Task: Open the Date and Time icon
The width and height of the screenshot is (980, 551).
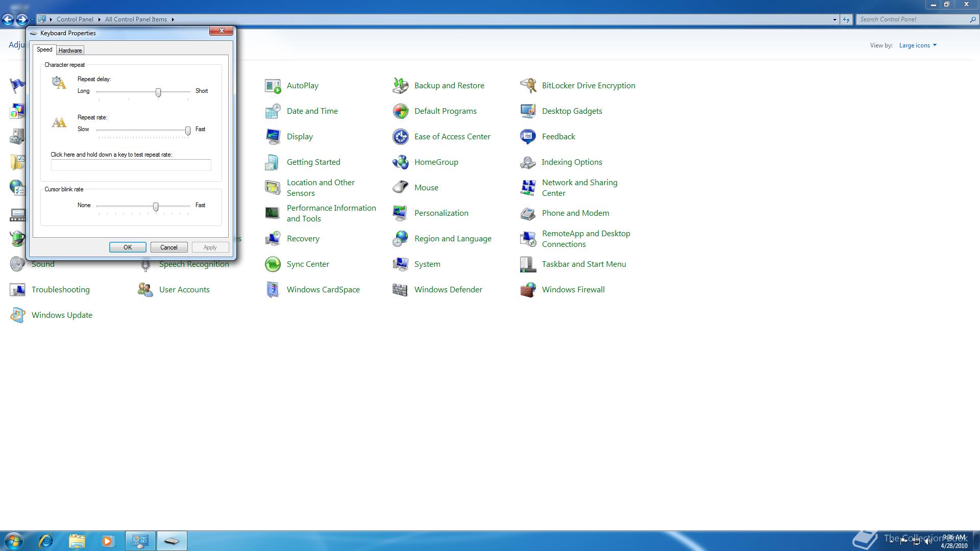Action: pos(273,111)
